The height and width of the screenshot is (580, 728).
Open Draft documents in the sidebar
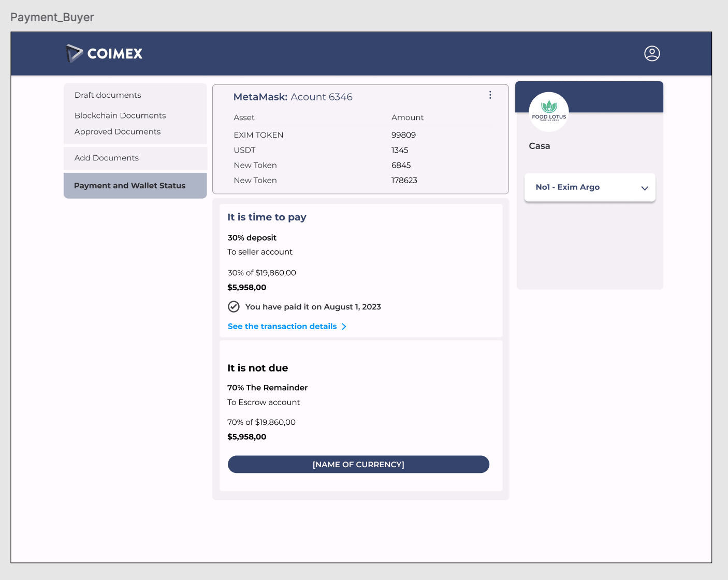click(x=108, y=95)
